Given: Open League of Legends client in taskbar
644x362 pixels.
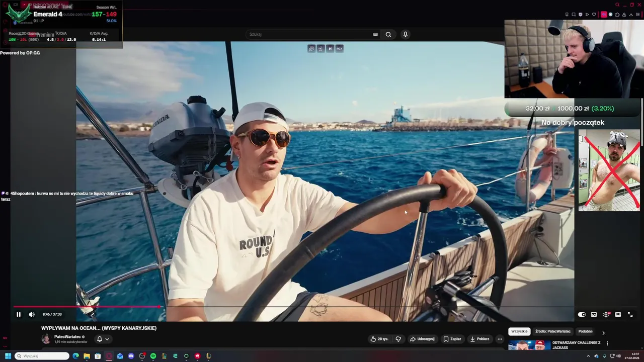Looking at the screenshot, I should pos(208,356).
